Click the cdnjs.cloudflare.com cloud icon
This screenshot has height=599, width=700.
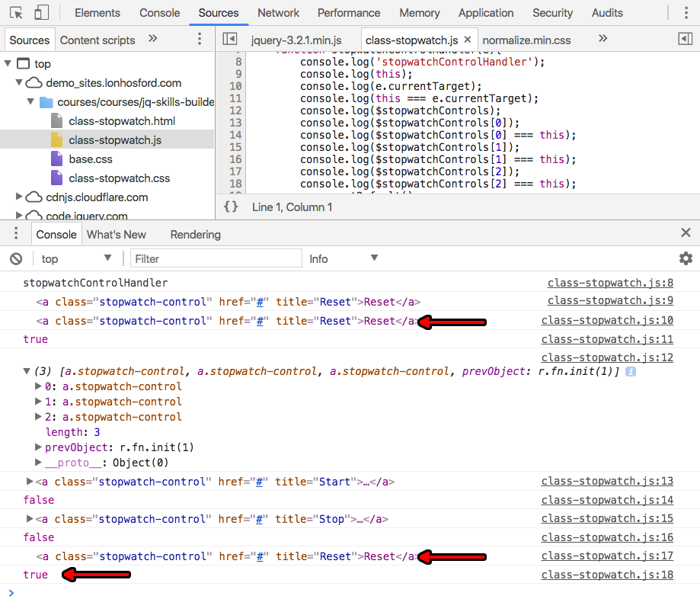34,197
